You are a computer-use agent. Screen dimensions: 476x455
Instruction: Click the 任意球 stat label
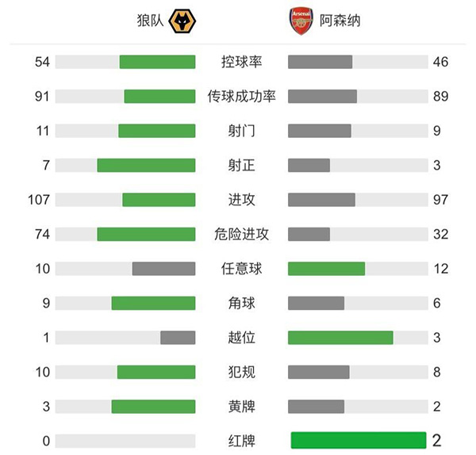[242, 269]
